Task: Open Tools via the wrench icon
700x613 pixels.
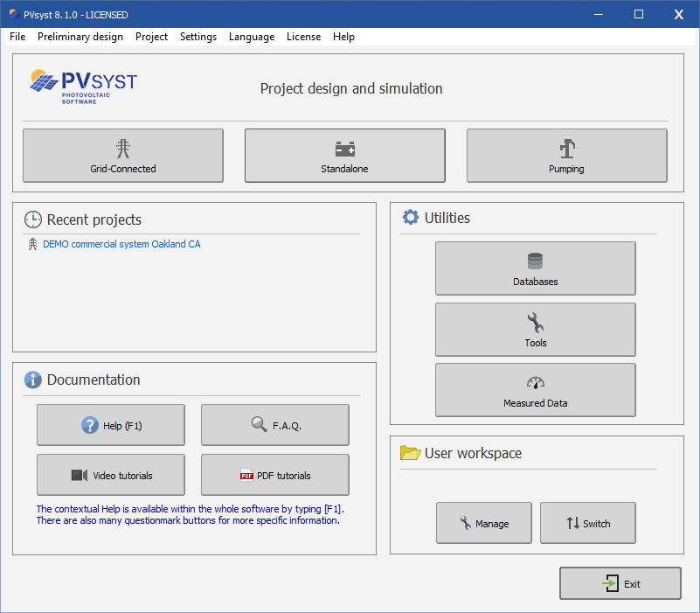Action: pyautogui.click(x=535, y=322)
